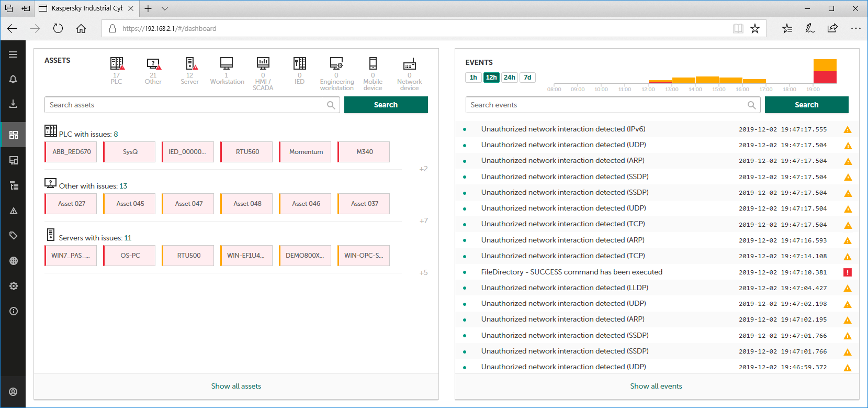Click the Network device asset icon
Image resolution: width=868 pixels, height=408 pixels.
(409, 64)
